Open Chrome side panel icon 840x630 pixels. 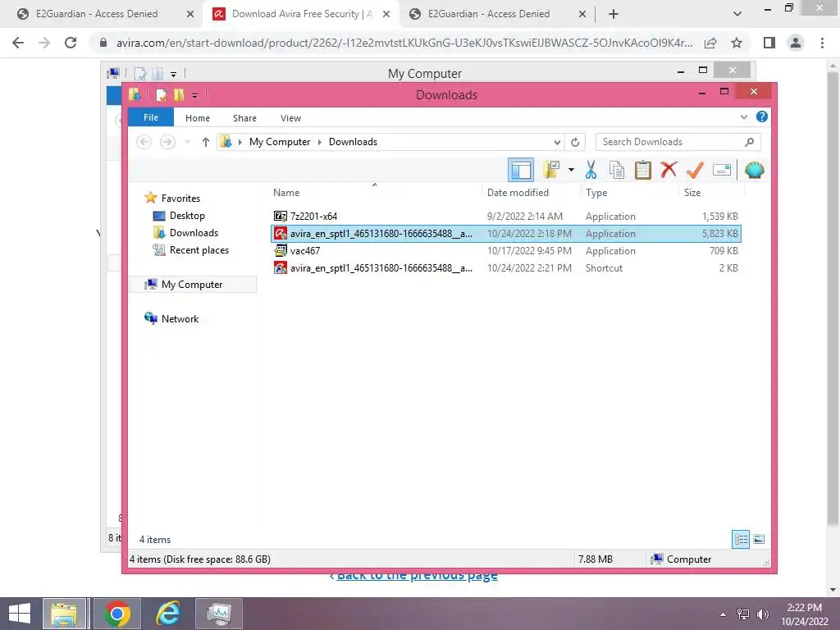[x=769, y=43]
